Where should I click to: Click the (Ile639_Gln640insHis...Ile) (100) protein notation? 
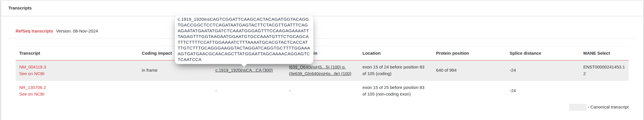(320, 74)
